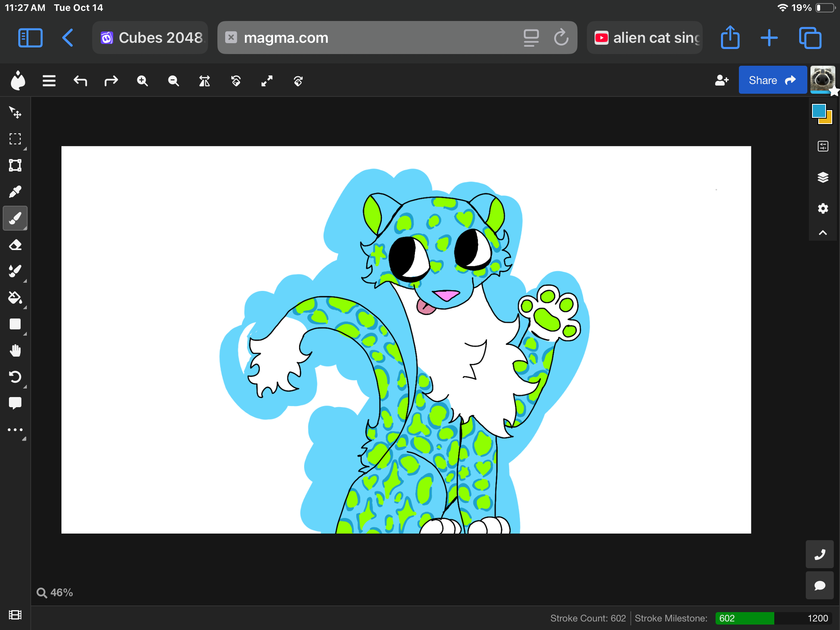Select the Transform tool
The width and height of the screenshot is (840, 630).
pyautogui.click(x=15, y=165)
